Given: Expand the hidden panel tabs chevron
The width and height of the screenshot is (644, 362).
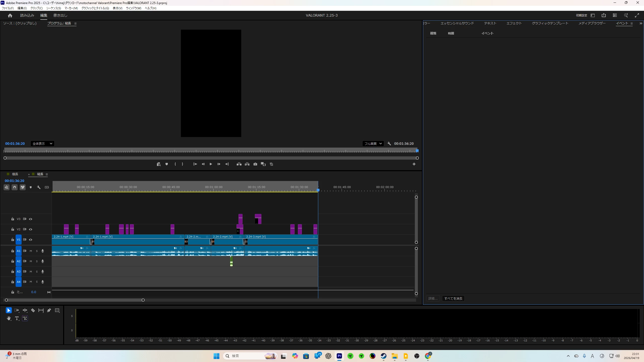Looking at the screenshot, I should (x=641, y=23).
